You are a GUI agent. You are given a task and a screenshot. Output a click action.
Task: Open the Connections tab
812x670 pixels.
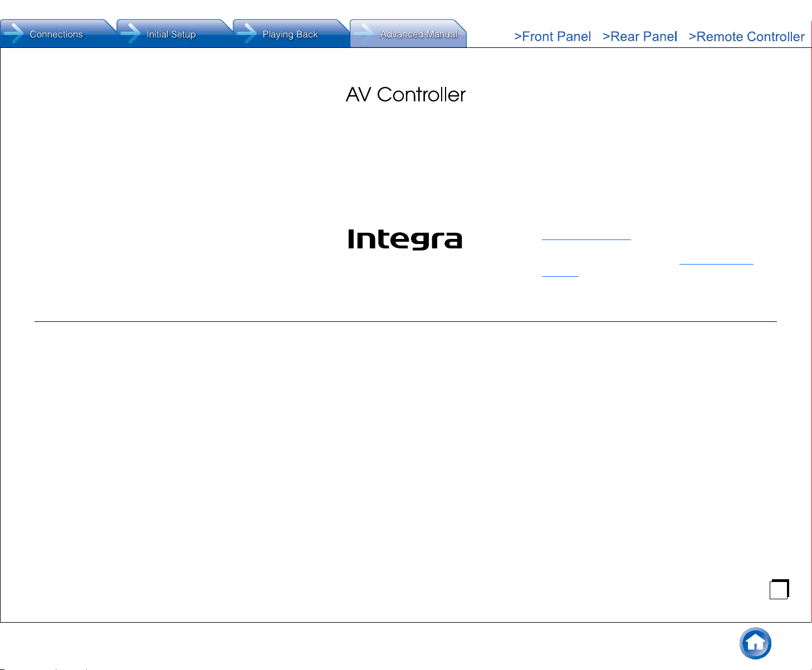pyautogui.click(x=58, y=34)
